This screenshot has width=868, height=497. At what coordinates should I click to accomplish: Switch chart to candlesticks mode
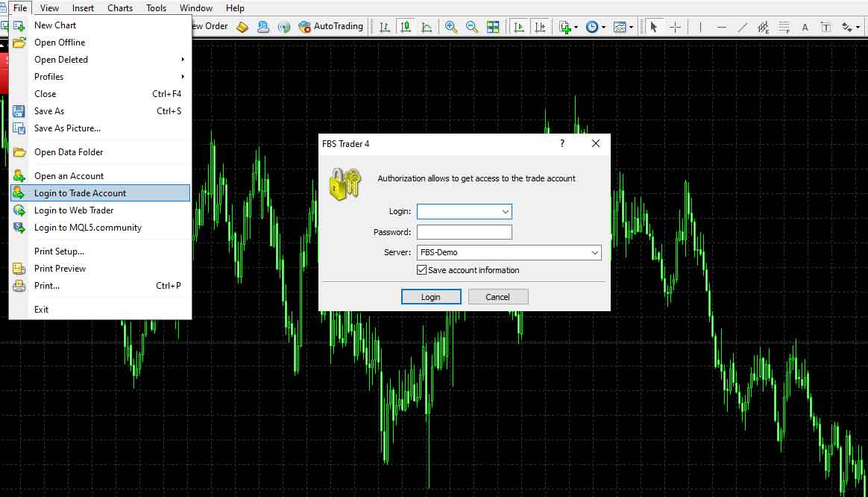406,27
